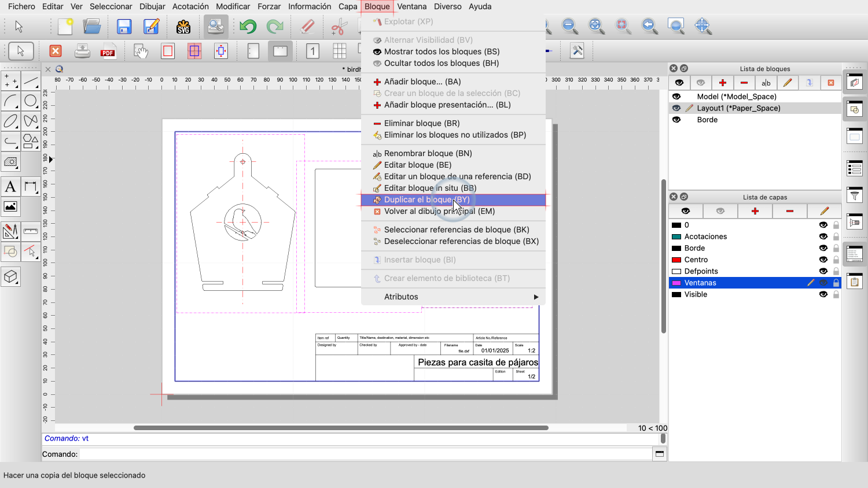Select the Circle drawing tool

pyautogui.click(x=31, y=101)
